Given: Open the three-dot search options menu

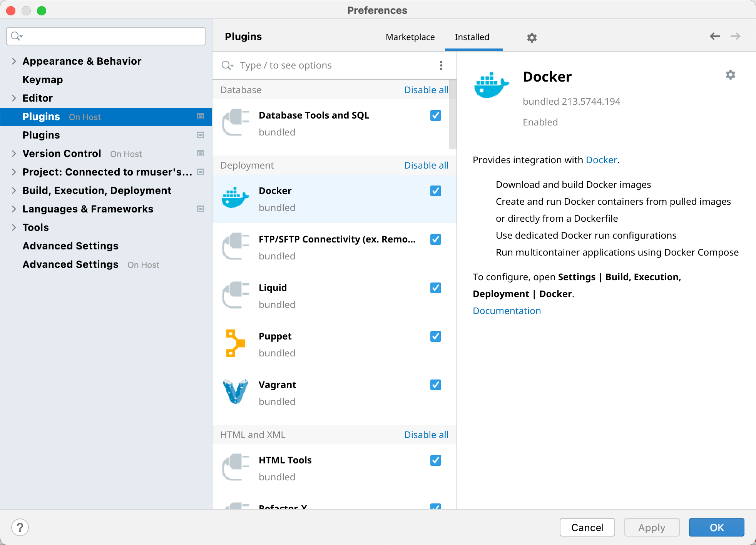Looking at the screenshot, I should point(441,65).
